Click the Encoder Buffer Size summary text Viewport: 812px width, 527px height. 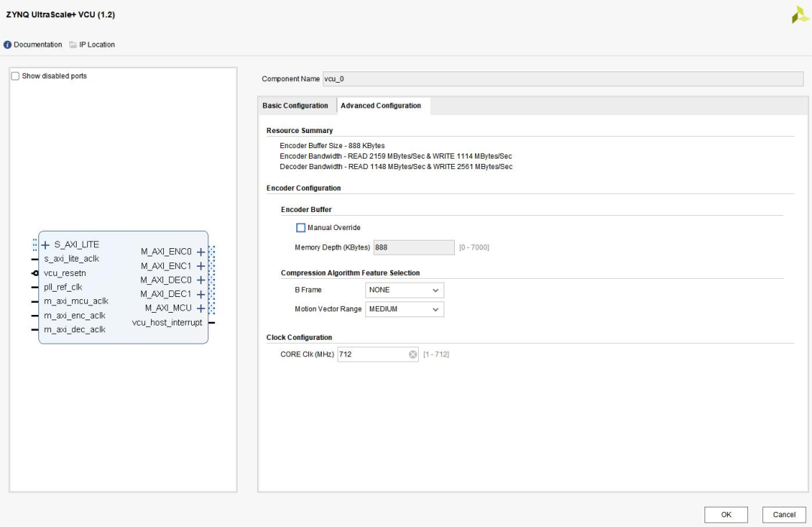(332, 146)
